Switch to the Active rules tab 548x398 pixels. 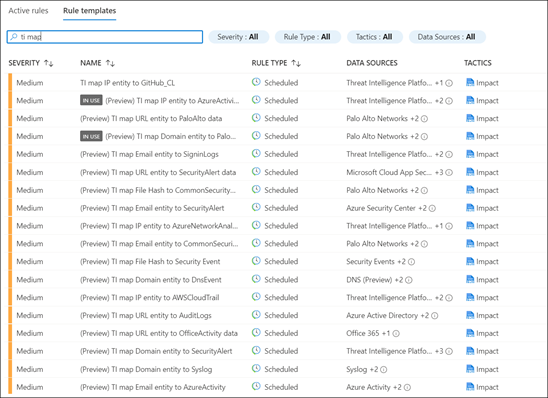(x=28, y=11)
